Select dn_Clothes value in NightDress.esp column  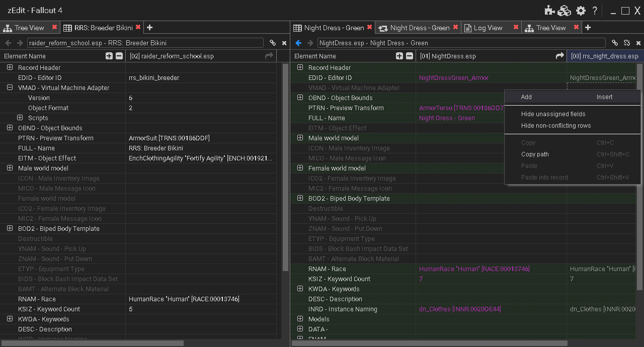point(460,309)
